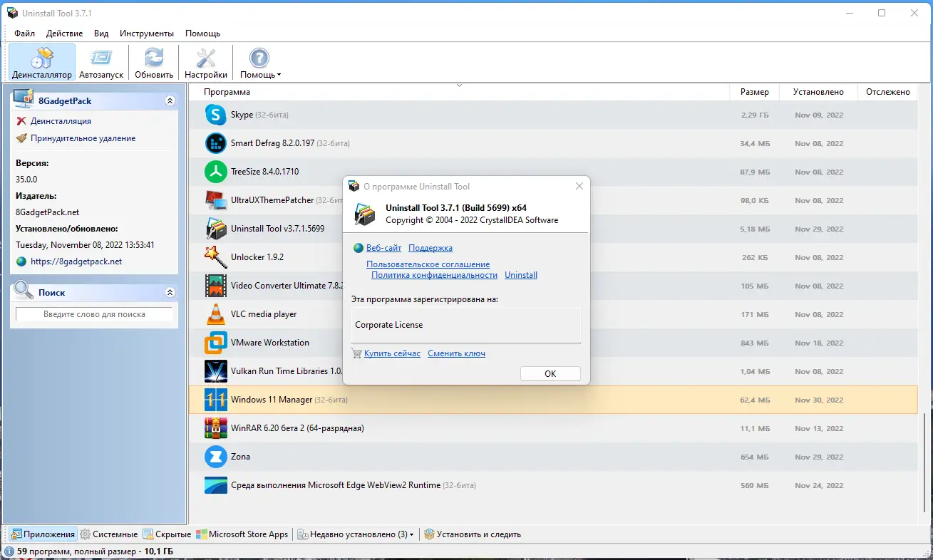Click the Деинсталляция action link
Viewport: 933px width, 560px height.
click(x=61, y=121)
